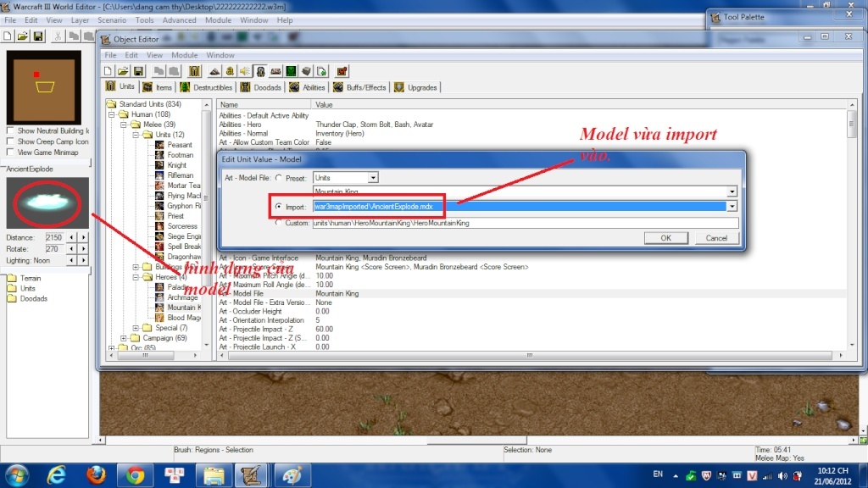Collapse the Heroes (4) tree node

(136, 277)
